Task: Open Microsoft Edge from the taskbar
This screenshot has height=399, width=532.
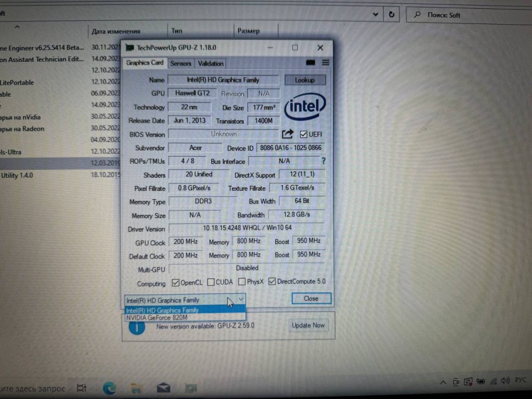Action: [x=109, y=388]
